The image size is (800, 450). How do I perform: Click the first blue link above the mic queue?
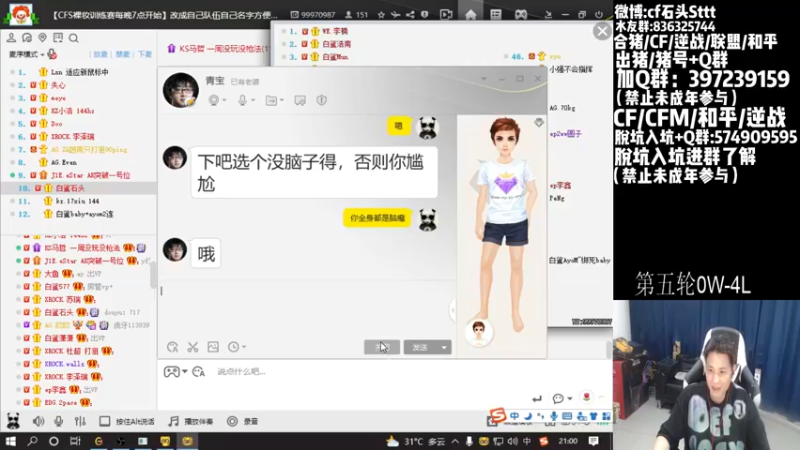pos(101,54)
